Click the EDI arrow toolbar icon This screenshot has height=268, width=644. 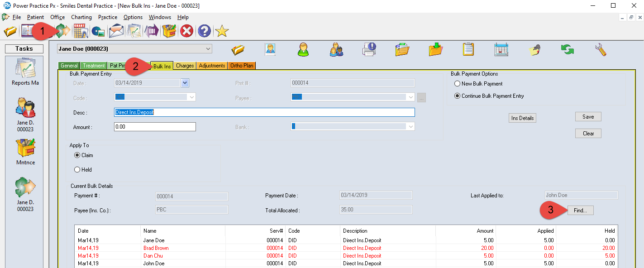(150, 31)
